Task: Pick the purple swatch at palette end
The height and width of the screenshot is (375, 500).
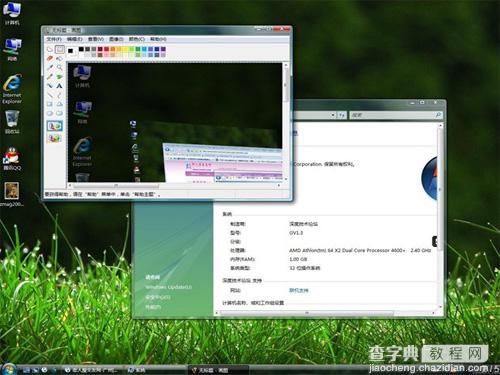Action: point(163,49)
